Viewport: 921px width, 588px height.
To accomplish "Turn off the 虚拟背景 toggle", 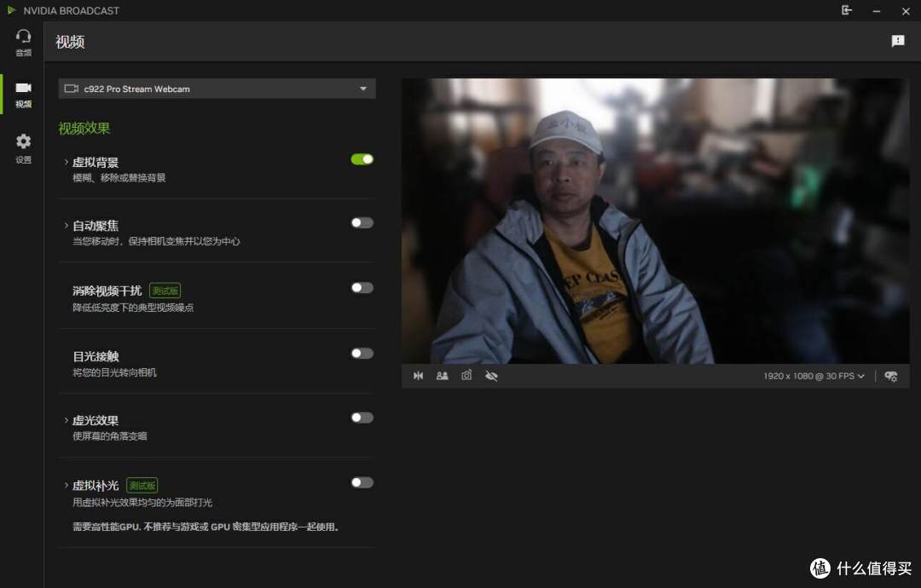I will tap(362, 159).
